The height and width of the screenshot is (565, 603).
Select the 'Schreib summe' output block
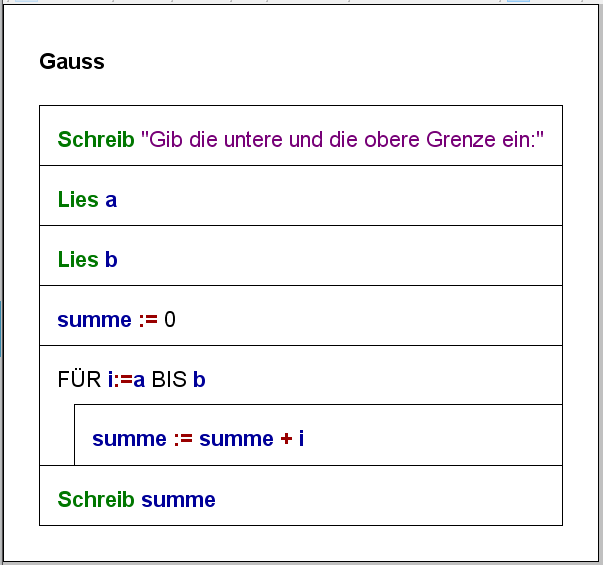coord(301,495)
